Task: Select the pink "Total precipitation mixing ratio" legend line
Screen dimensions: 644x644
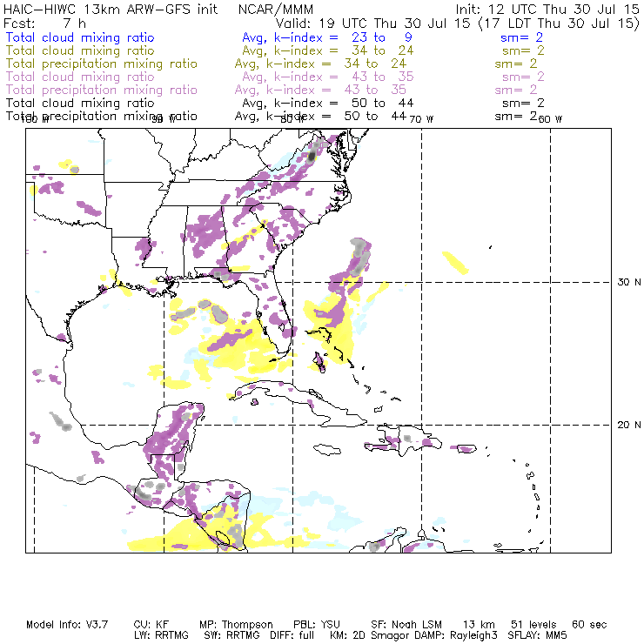Action: (102, 90)
